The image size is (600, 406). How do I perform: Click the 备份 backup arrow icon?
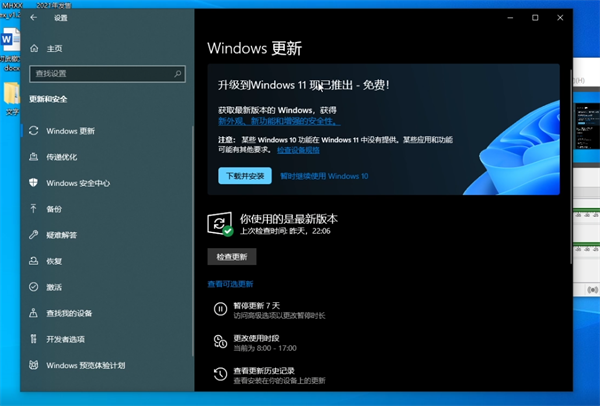34,209
